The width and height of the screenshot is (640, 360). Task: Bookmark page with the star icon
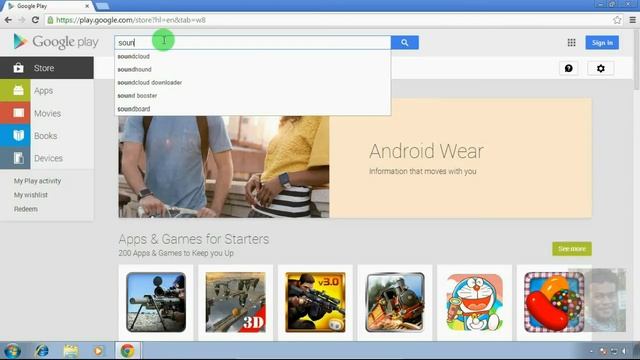(617, 20)
